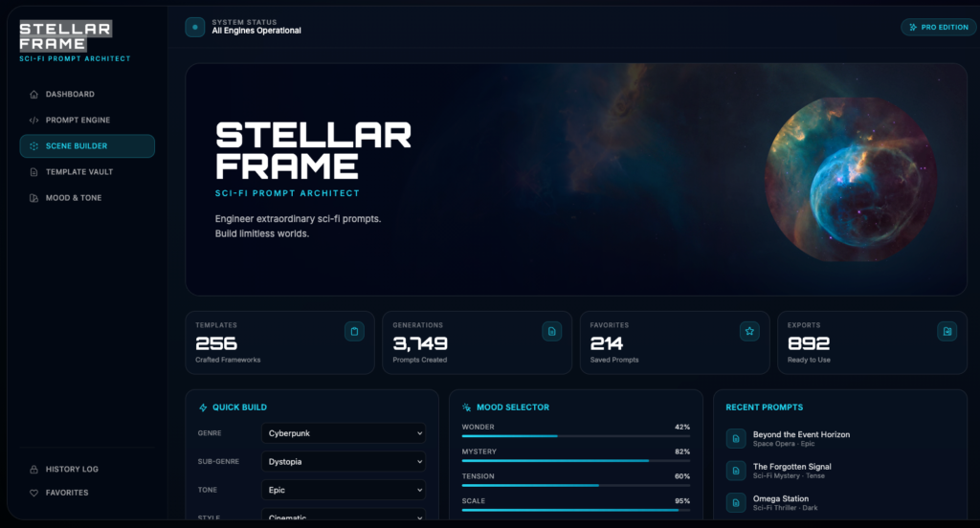The height and width of the screenshot is (528, 980).
Task: Click the clipboard icon on Templates card
Action: [354, 332]
